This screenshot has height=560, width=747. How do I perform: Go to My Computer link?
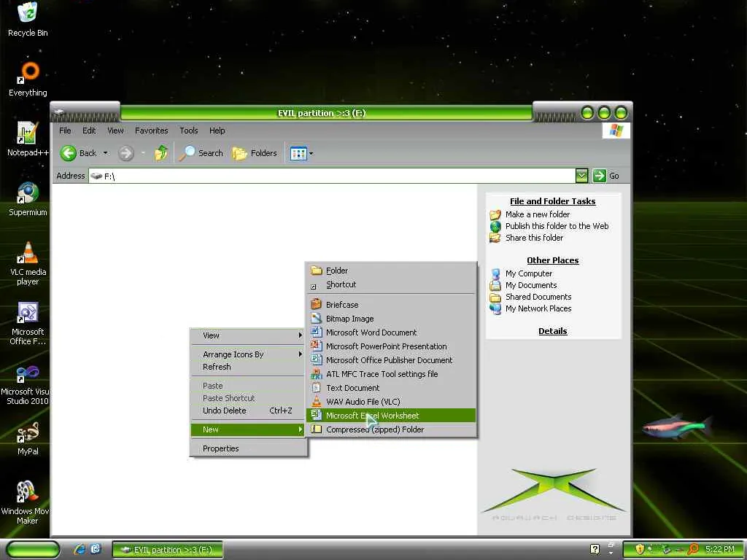tap(529, 273)
